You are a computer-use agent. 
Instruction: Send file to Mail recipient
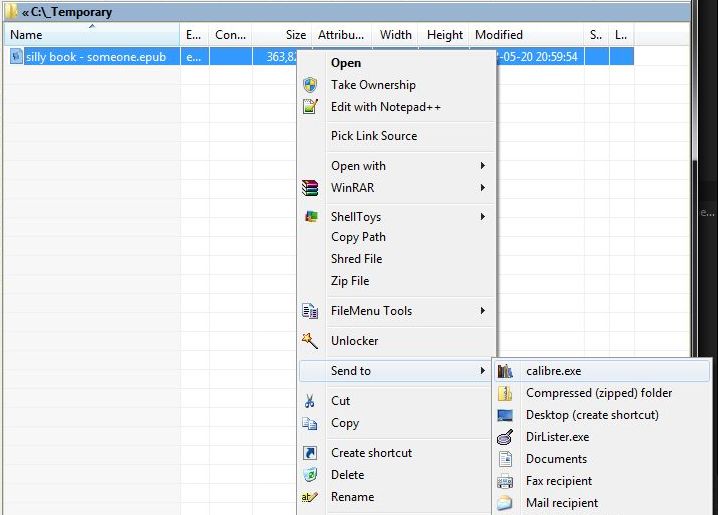click(602, 503)
